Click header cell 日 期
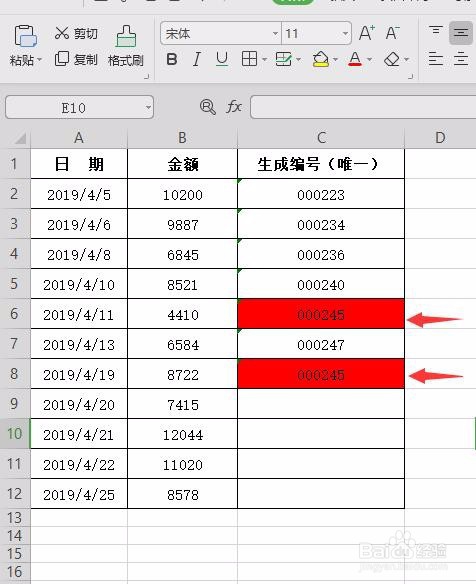Image resolution: width=476 pixels, height=584 pixels. click(79, 164)
